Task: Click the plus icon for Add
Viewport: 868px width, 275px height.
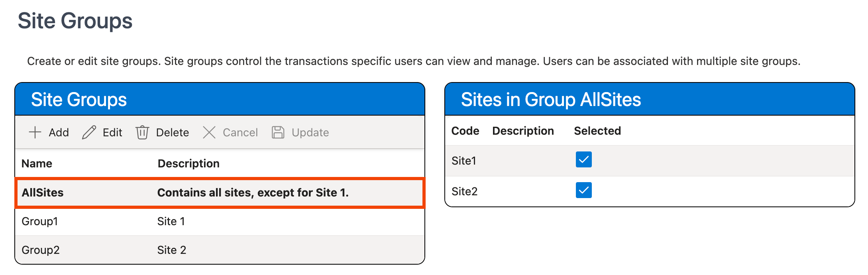Action: click(x=35, y=132)
